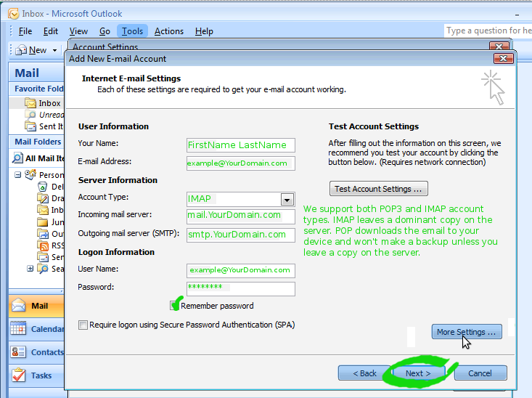Image resolution: width=532 pixels, height=398 pixels.
Task: Open the Go menu
Action: pos(105,31)
